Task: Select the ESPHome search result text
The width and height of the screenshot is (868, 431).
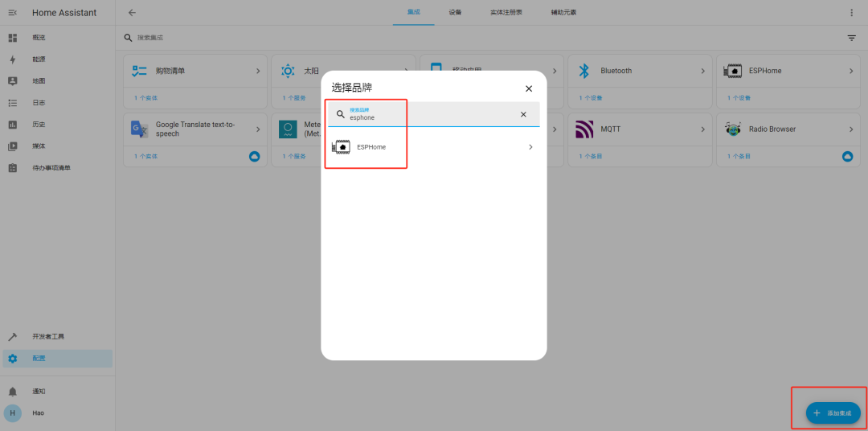Action: coord(371,147)
